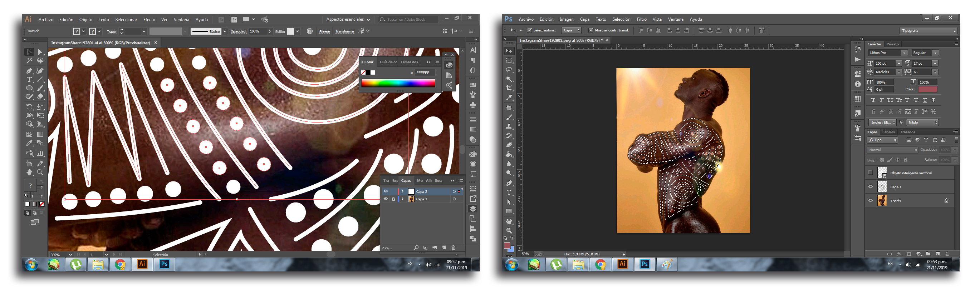Select the Eraser tool in Photoshop

tap(509, 145)
